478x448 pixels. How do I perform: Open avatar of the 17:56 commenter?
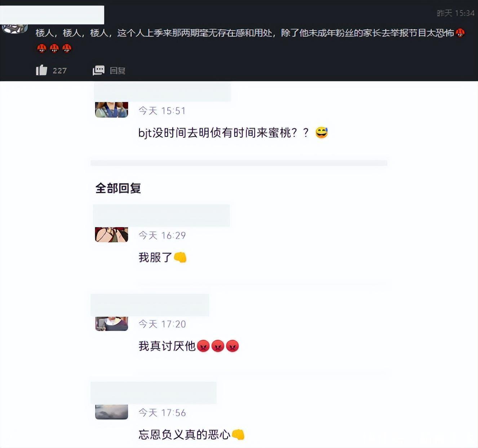[111, 412]
